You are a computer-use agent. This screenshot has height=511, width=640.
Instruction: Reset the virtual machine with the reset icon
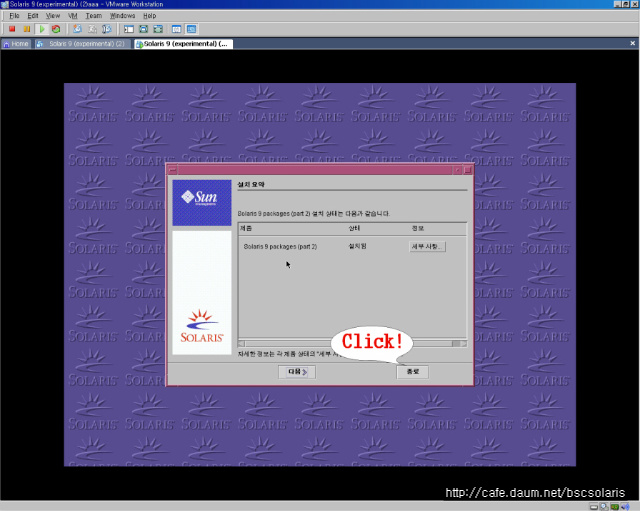pos(56,29)
